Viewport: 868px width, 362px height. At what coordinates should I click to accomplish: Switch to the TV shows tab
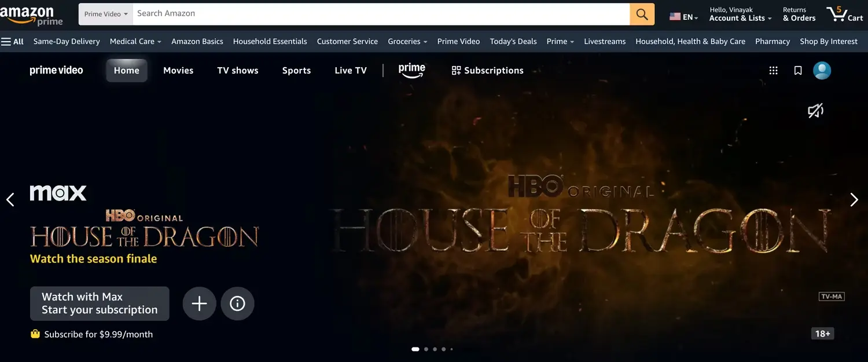[x=238, y=71]
